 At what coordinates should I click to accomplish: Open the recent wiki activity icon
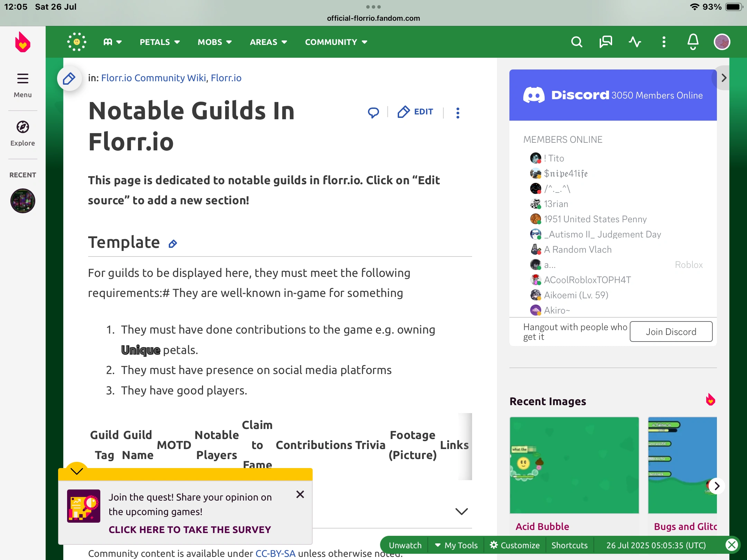pyautogui.click(x=635, y=42)
